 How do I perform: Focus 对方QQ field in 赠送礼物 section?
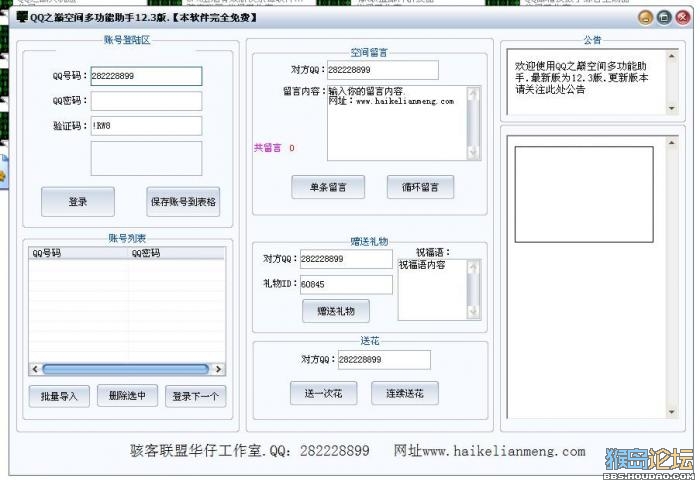point(346,259)
